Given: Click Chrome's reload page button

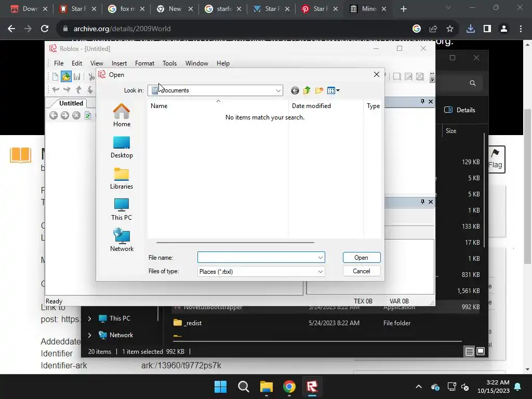Looking at the screenshot, I should (45, 29).
